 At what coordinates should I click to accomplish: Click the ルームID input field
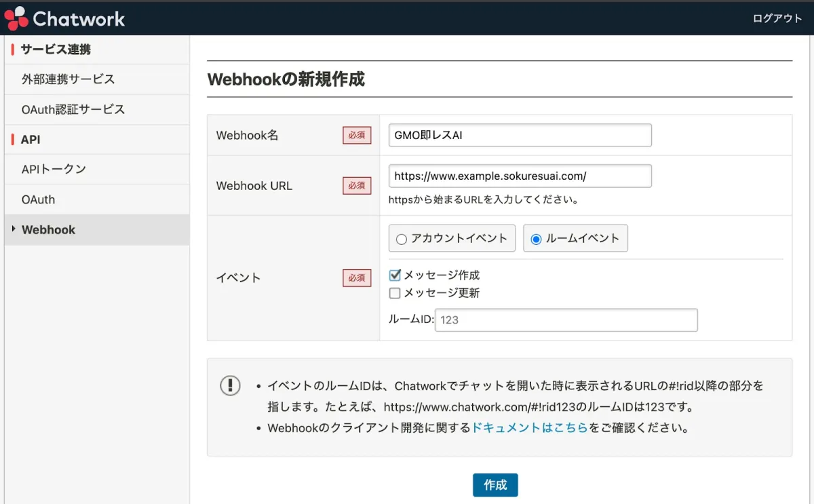(x=566, y=320)
